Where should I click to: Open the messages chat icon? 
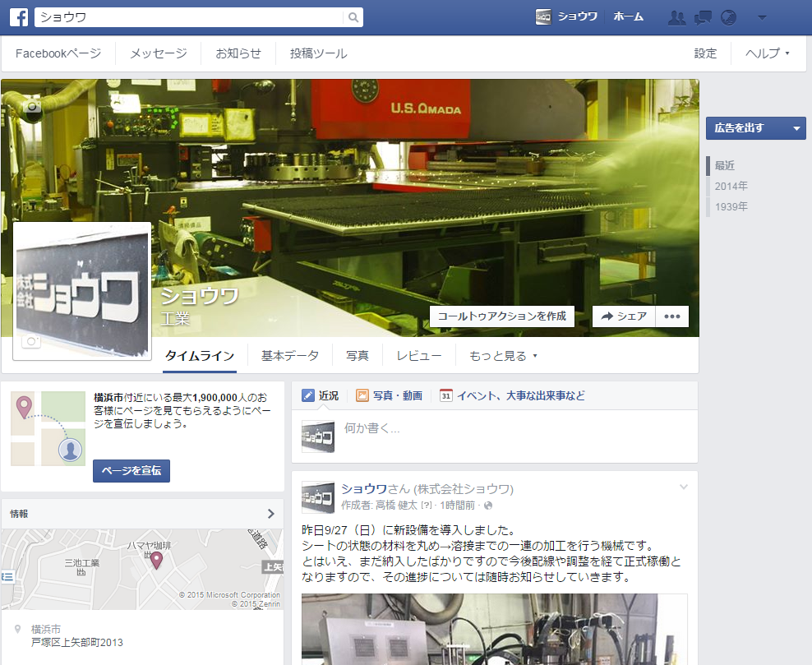pyautogui.click(x=703, y=17)
